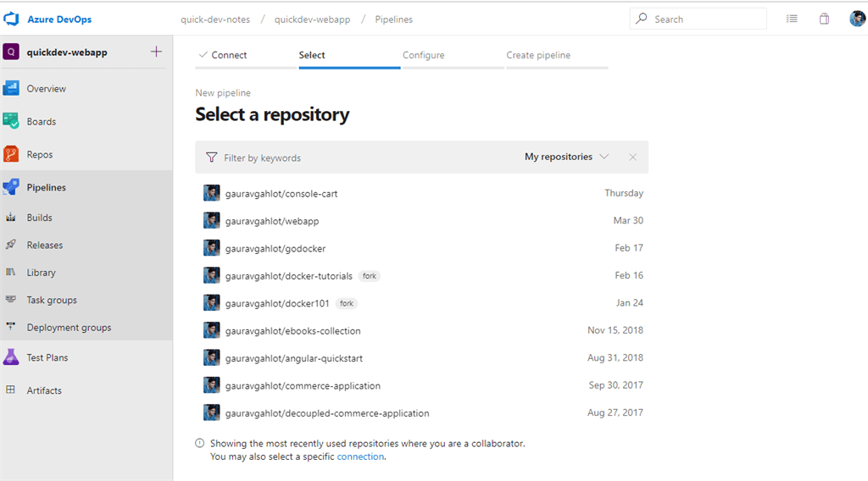
Task: Clear filter with X icon
Action: point(632,158)
